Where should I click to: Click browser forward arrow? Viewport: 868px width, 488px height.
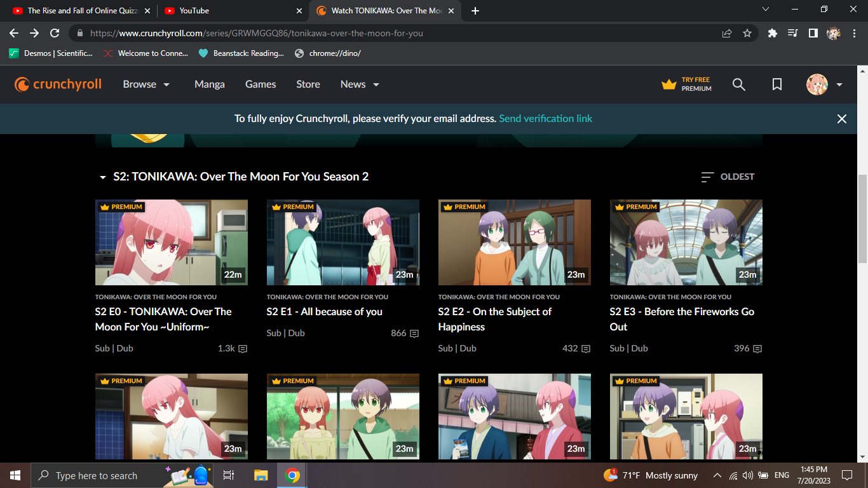[x=34, y=33]
